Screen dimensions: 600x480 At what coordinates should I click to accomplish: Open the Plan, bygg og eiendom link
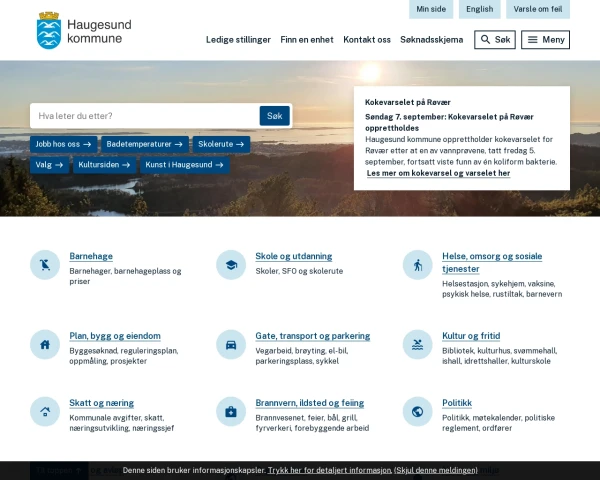coord(115,336)
